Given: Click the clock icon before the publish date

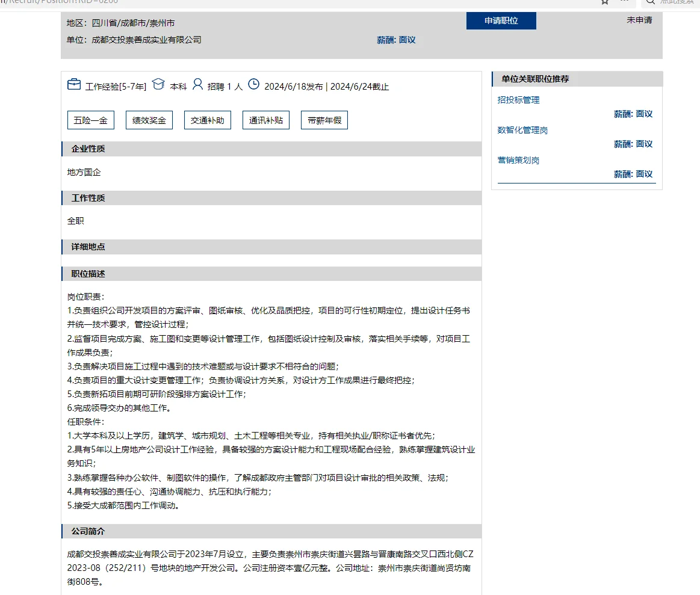Looking at the screenshot, I should tap(254, 84).
